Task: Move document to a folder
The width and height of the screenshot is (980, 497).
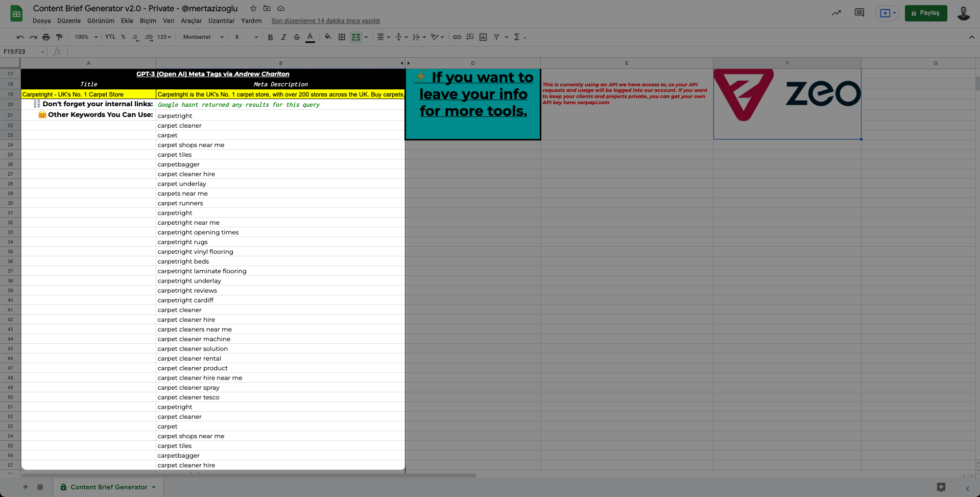Action: (x=267, y=8)
